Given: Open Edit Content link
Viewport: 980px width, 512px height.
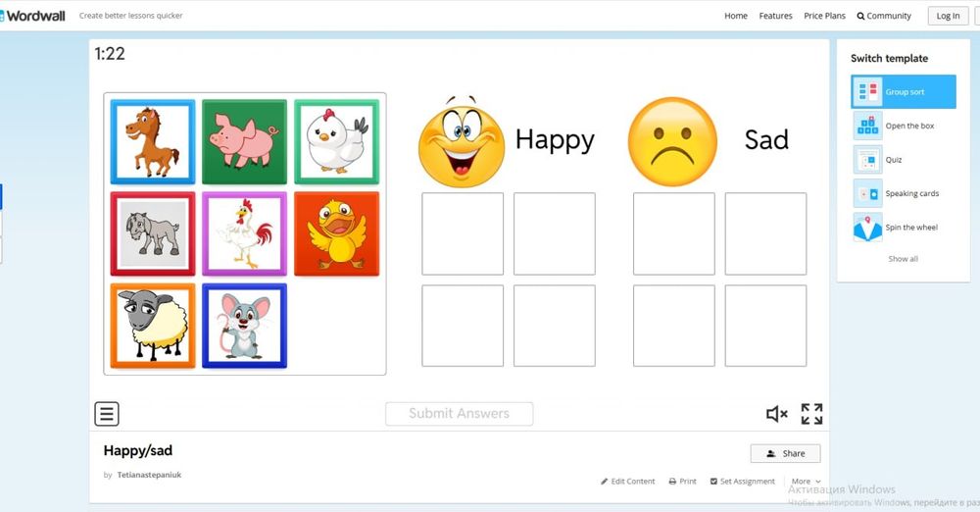Looking at the screenshot, I should coord(627,482).
